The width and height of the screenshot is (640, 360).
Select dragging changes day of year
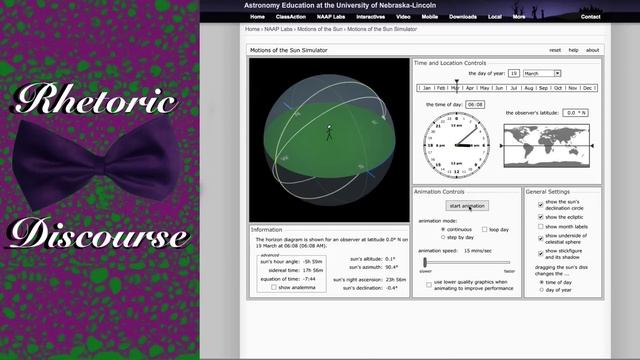tap(542, 290)
